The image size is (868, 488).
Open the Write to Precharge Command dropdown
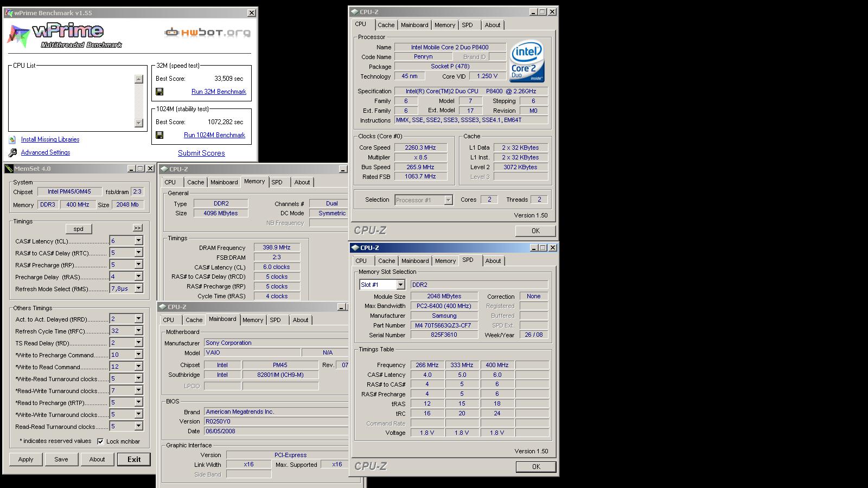click(138, 355)
